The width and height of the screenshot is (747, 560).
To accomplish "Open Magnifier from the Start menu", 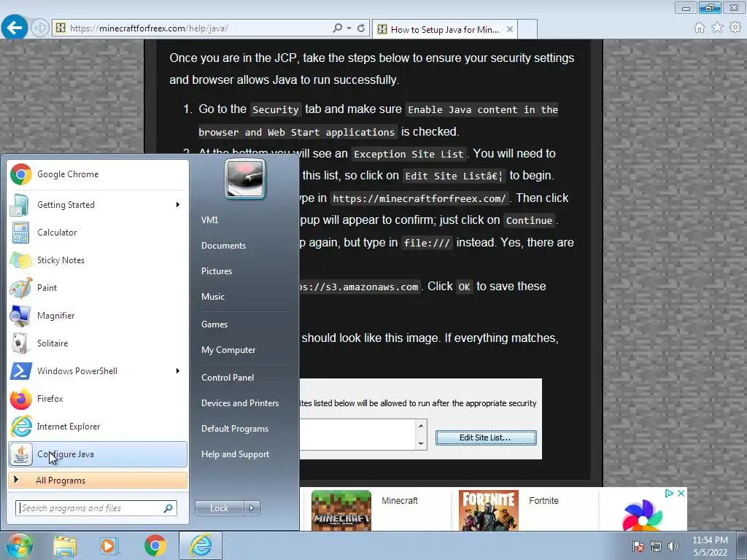I will 98,315.
